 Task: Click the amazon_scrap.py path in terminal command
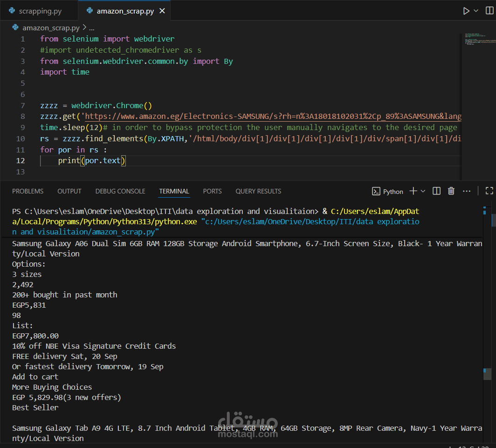pyautogui.click(x=123, y=232)
